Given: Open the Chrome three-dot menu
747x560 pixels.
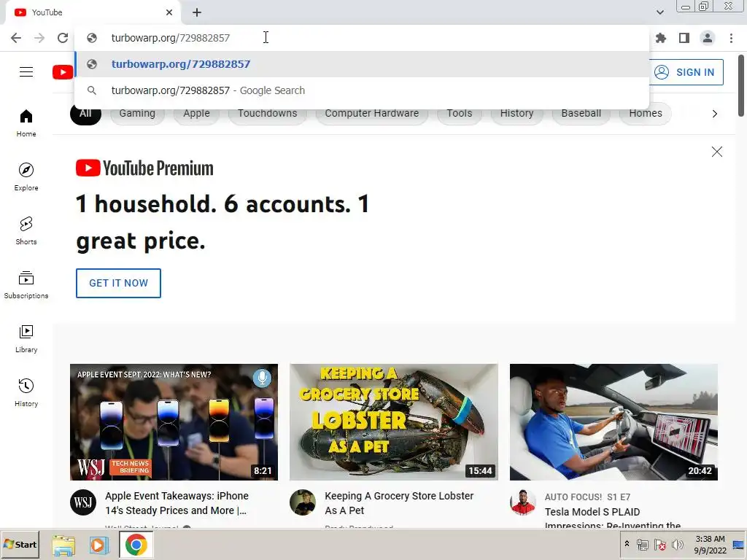Looking at the screenshot, I should point(731,38).
